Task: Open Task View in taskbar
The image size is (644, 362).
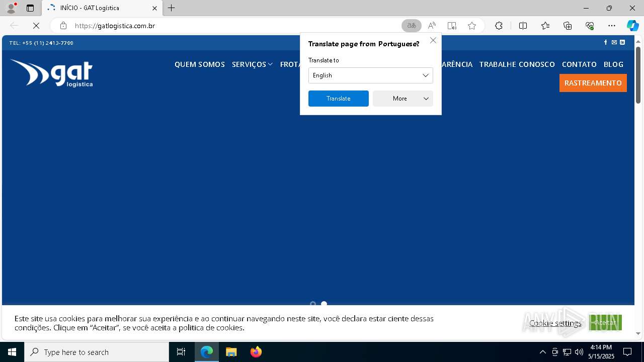Action: coord(181,352)
